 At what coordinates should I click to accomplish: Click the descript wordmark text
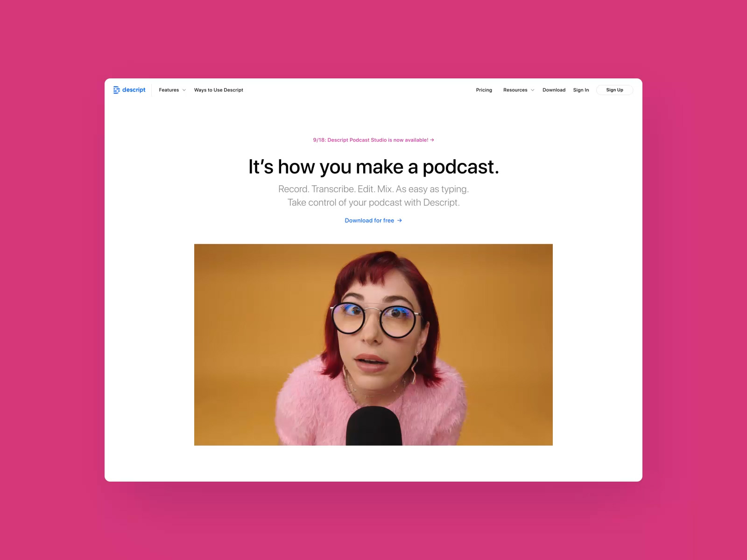coord(134,90)
